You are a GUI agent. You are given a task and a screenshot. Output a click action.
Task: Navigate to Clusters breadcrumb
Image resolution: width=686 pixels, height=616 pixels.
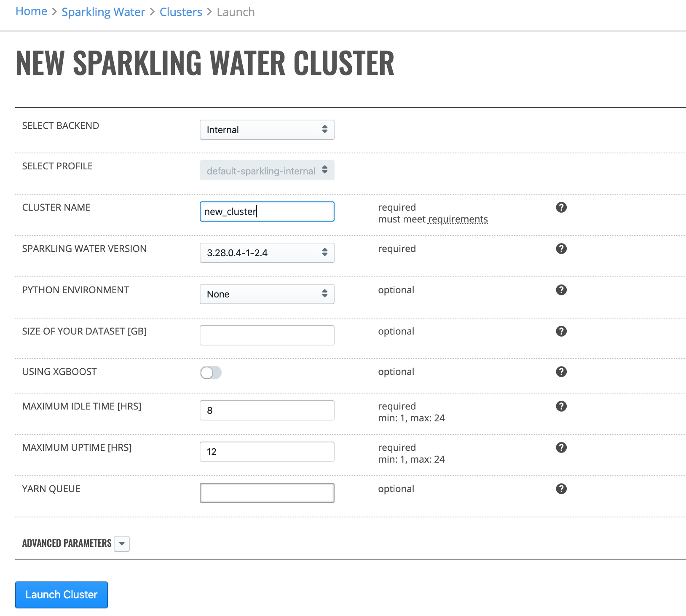(181, 12)
